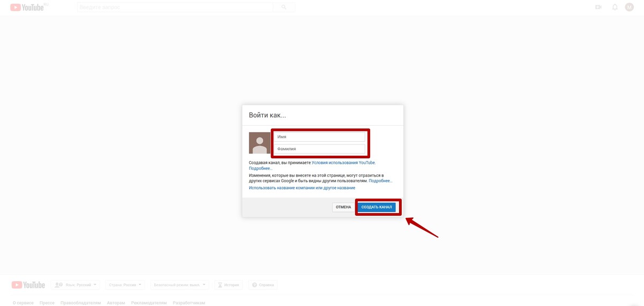Click the YouTube logo in the header
The width and height of the screenshot is (644, 306).
[28, 7]
